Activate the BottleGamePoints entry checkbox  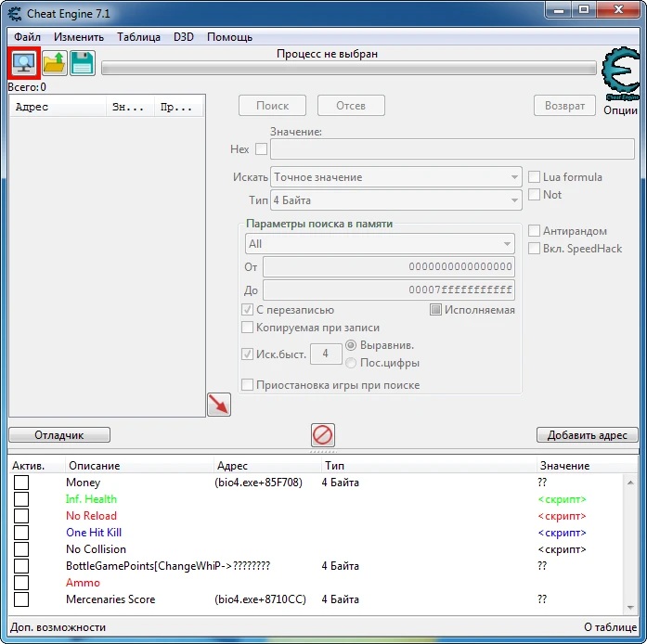point(21,566)
